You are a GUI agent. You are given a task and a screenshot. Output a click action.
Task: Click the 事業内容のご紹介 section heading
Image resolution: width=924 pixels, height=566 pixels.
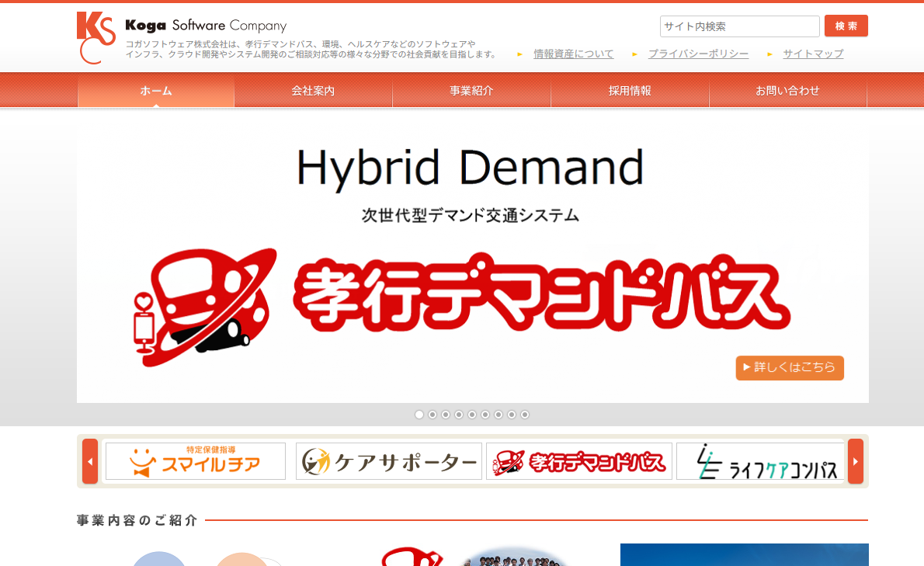(137, 520)
